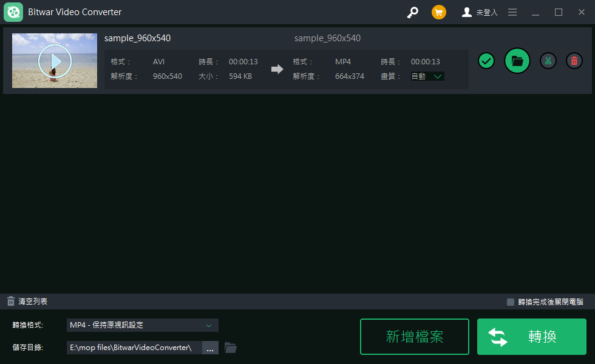Image resolution: width=595 pixels, height=364 pixels.
Task: Click the file size value 594 KB
Action: [240, 76]
